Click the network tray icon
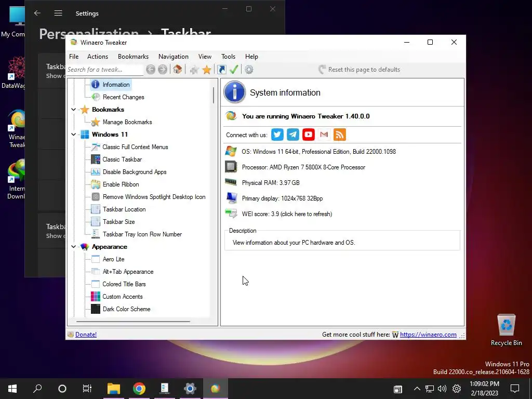This screenshot has height=399, width=532. [430, 389]
